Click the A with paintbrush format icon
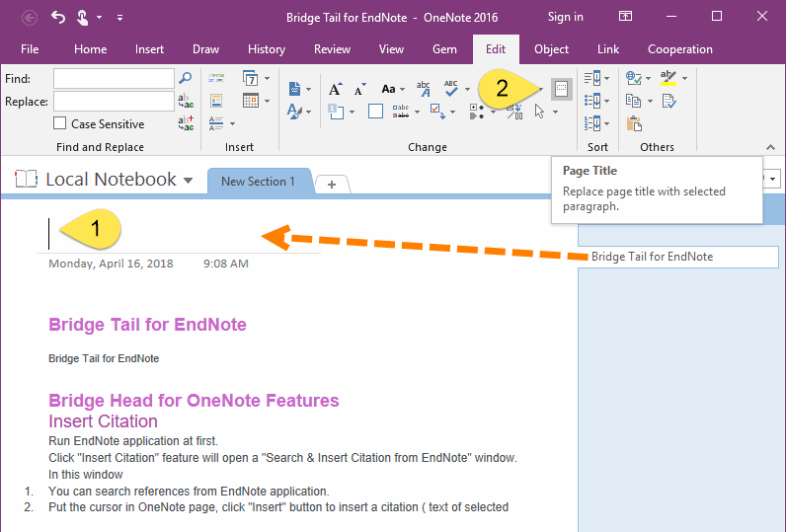This screenshot has height=532, width=786. pyautogui.click(x=294, y=112)
